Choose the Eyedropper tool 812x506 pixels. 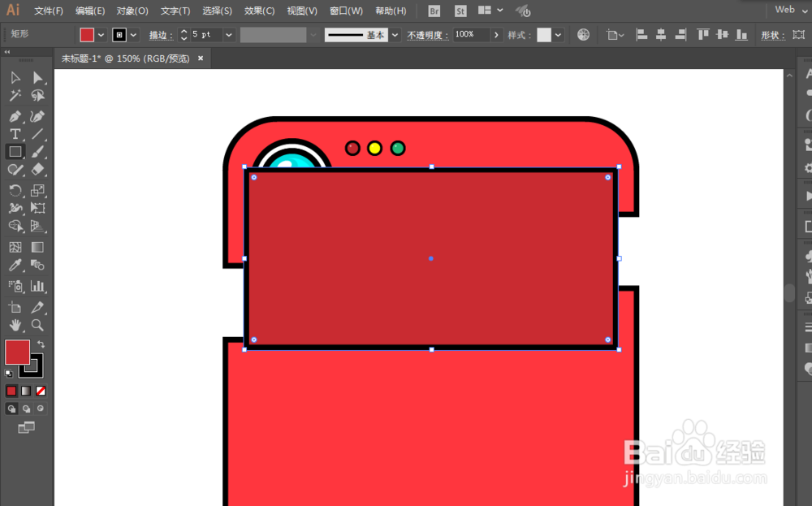click(x=15, y=265)
